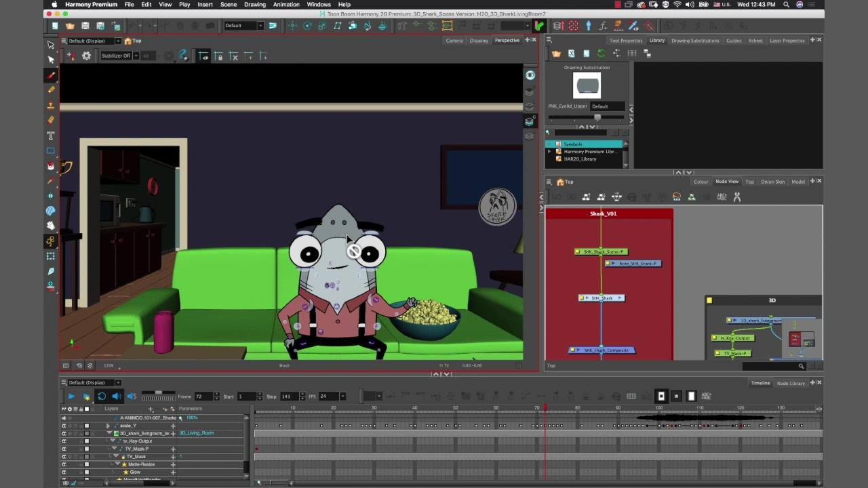Image resolution: width=868 pixels, height=488 pixels.
Task: Click the layers stack icon beside viewport
Action: click(530, 122)
